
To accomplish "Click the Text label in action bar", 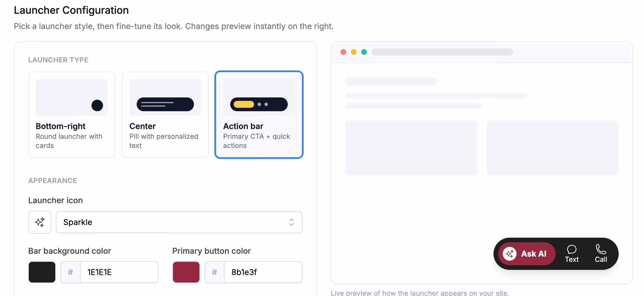I will (571, 260).
